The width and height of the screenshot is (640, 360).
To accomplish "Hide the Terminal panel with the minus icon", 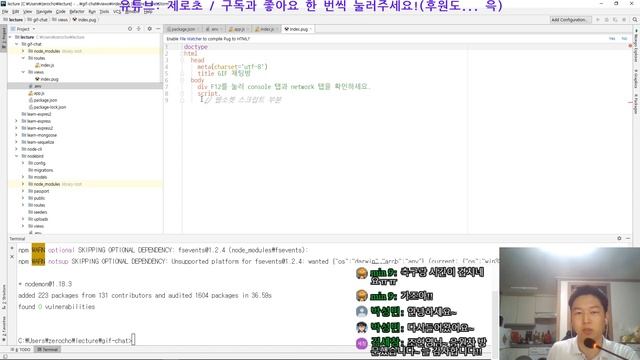I will [x=628, y=238].
